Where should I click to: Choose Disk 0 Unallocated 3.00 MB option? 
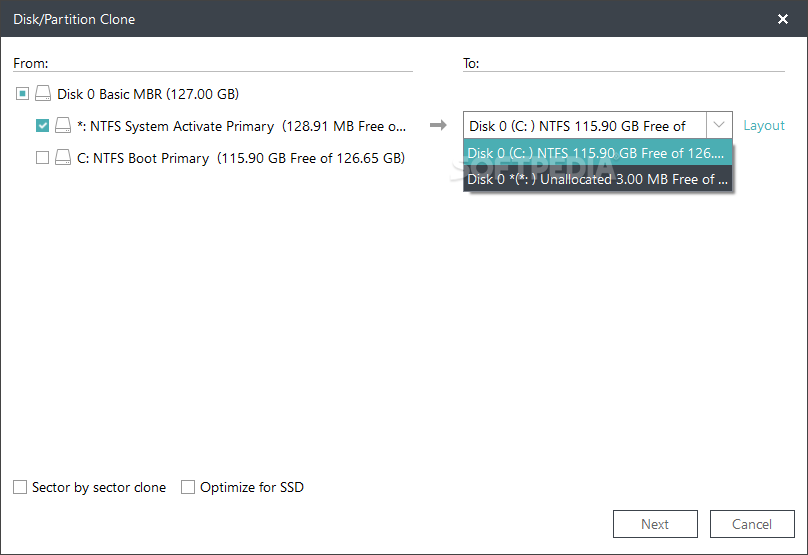click(598, 179)
